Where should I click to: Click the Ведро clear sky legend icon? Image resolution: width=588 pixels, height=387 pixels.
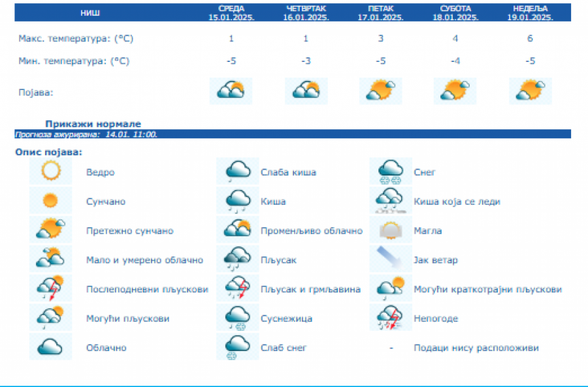(50, 172)
